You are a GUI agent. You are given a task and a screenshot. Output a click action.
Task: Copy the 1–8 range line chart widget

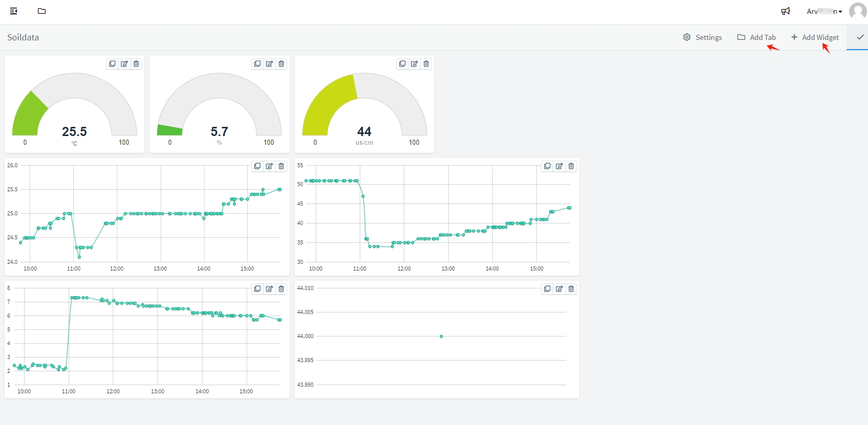pyautogui.click(x=257, y=289)
